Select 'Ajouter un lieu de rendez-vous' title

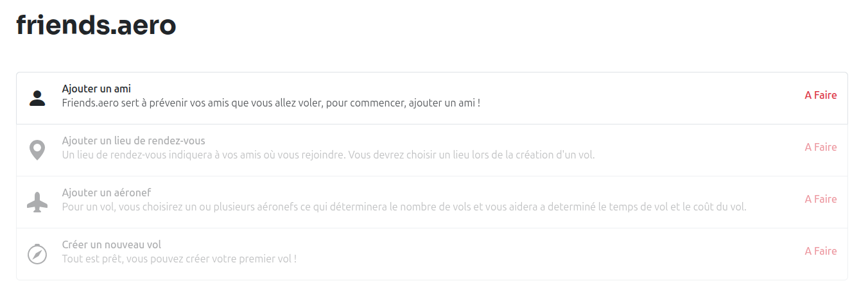(x=134, y=141)
